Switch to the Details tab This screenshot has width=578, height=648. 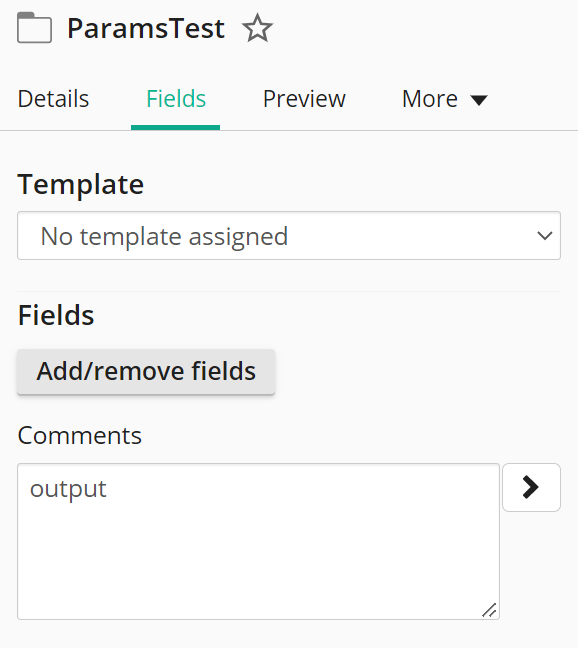53,99
